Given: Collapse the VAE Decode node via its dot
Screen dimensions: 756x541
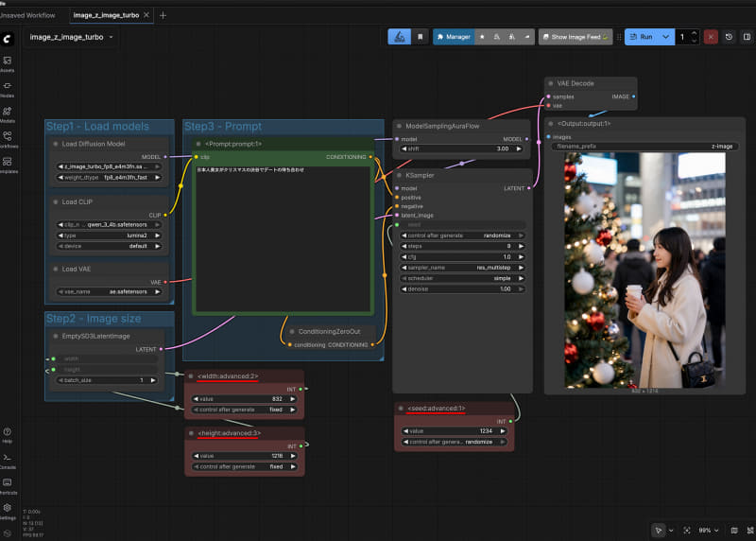Looking at the screenshot, I should [x=551, y=83].
